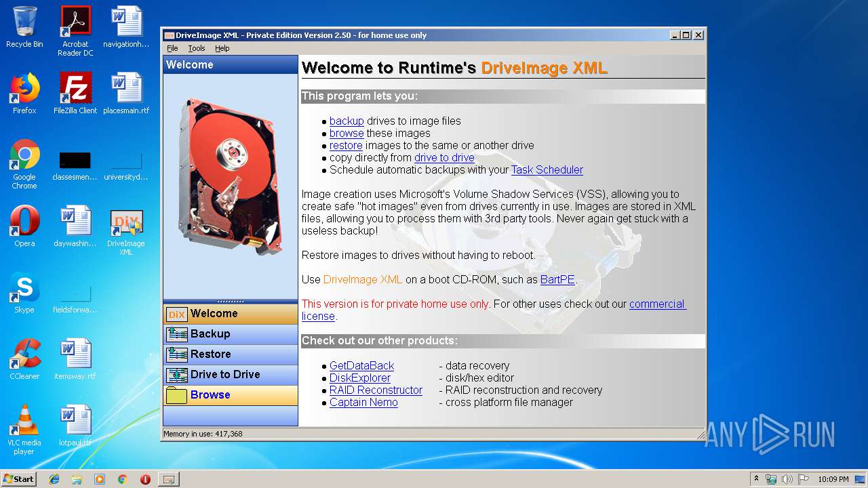This screenshot has width=868, height=488.
Task: Select DriveImage XML desktop shortcut
Action: tap(126, 231)
